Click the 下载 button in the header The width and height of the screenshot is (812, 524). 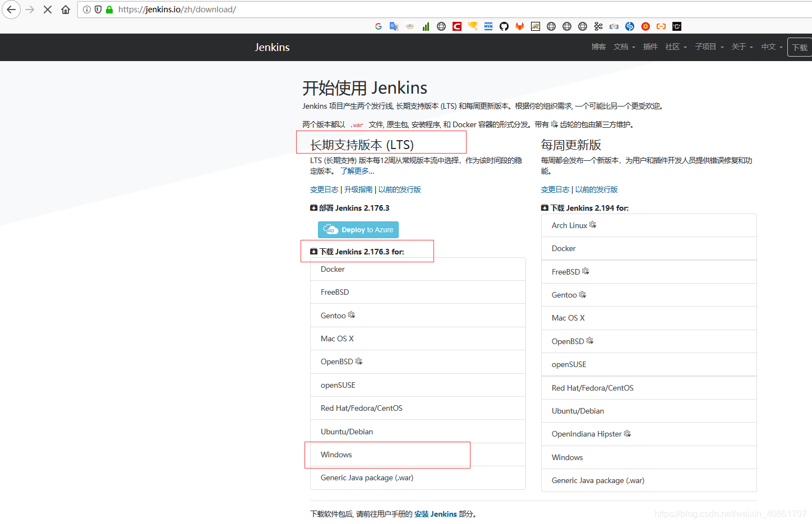click(800, 48)
